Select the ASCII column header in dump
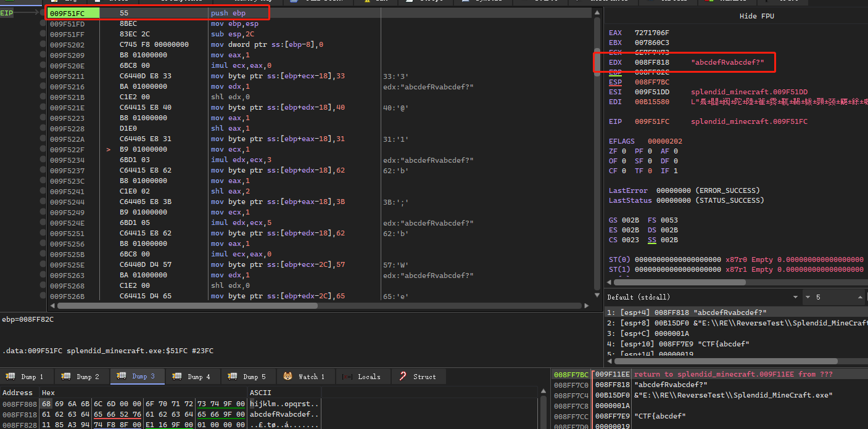The width and height of the screenshot is (868, 429). pos(260,393)
